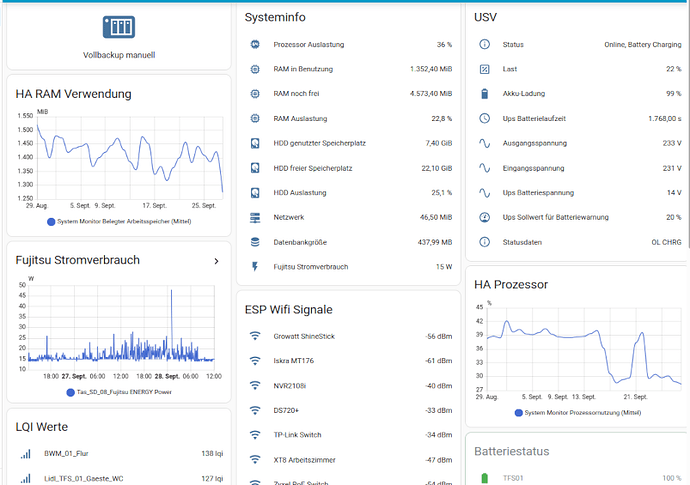This screenshot has width=690, height=485.
Task: Click the Prozessor Auslastung chip icon
Action: (255, 45)
